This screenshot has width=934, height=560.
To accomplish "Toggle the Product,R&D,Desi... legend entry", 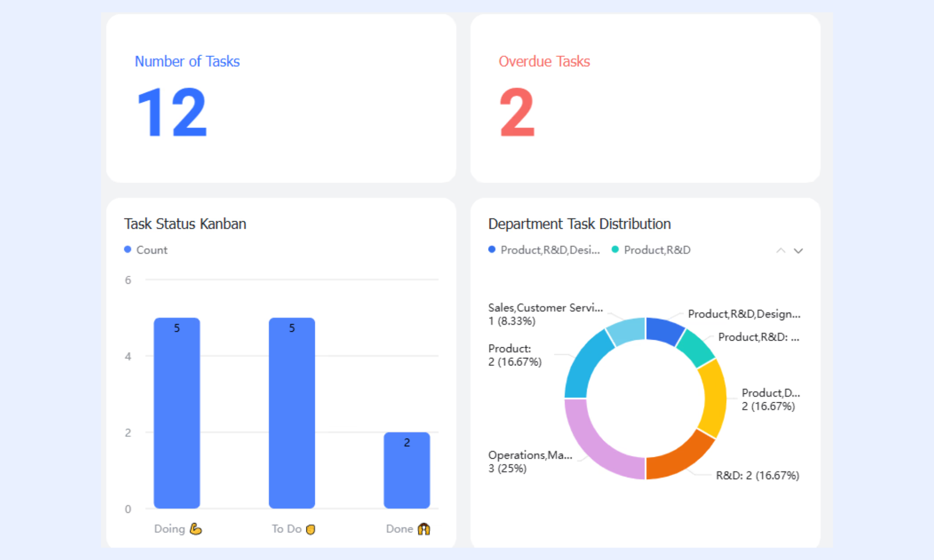I will coord(544,250).
